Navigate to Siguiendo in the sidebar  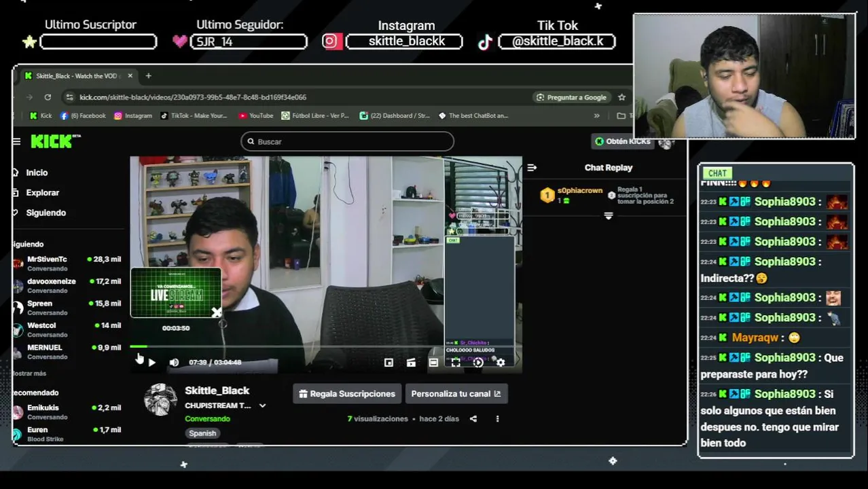point(46,213)
